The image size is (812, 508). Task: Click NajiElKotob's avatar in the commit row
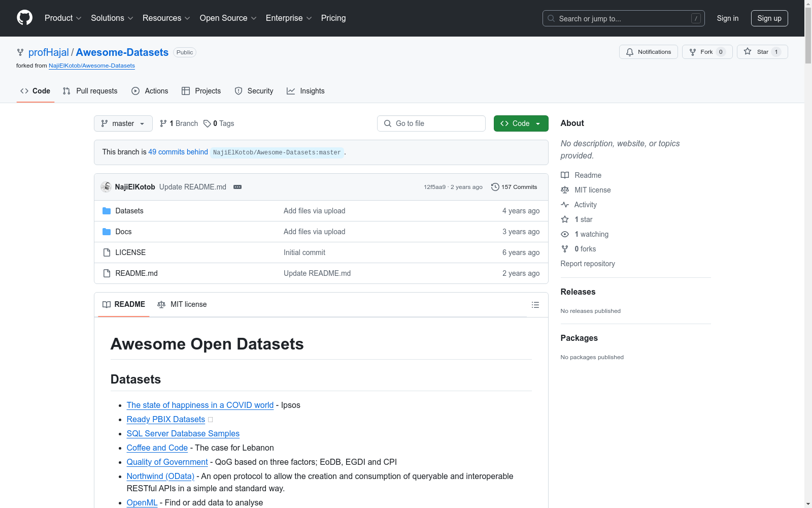point(106,187)
